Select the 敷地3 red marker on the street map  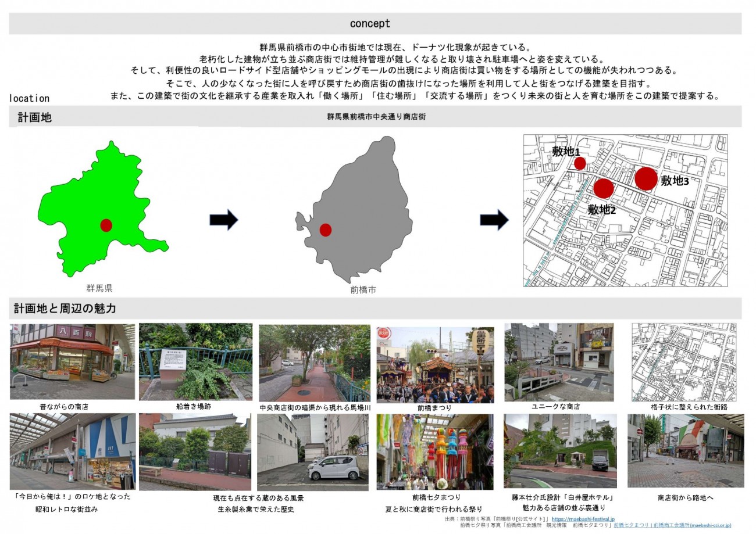coord(646,178)
